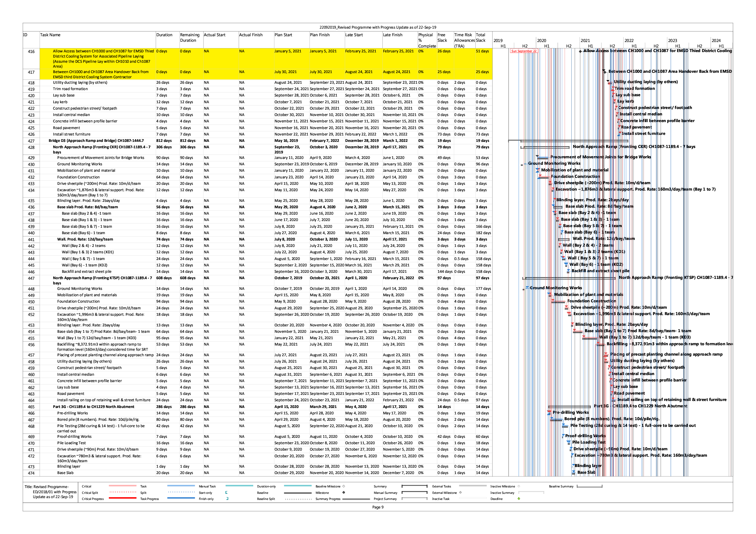The height and width of the screenshot is (534, 756).
Task: Click the Baseline Milestone diamond in legend
Action: tap(344, 486)
